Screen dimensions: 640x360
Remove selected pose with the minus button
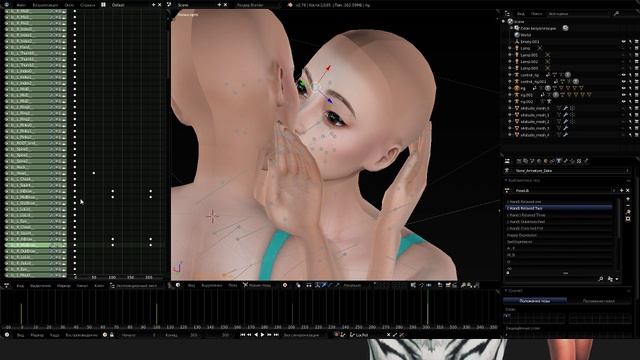pos(628,206)
